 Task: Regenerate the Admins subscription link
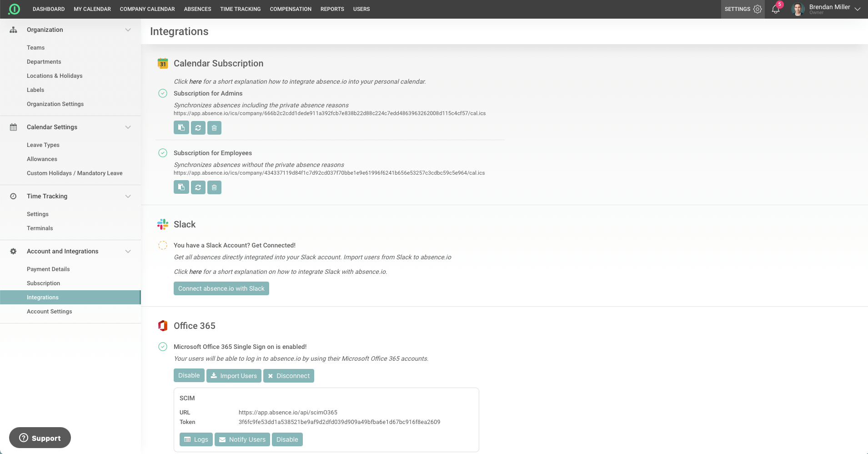pyautogui.click(x=198, y=128)
